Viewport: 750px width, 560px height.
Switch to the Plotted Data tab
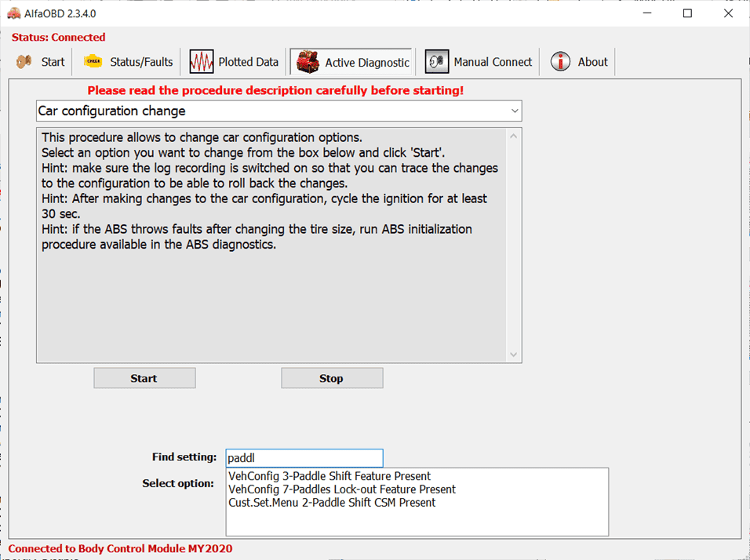[x=234, y=62]
